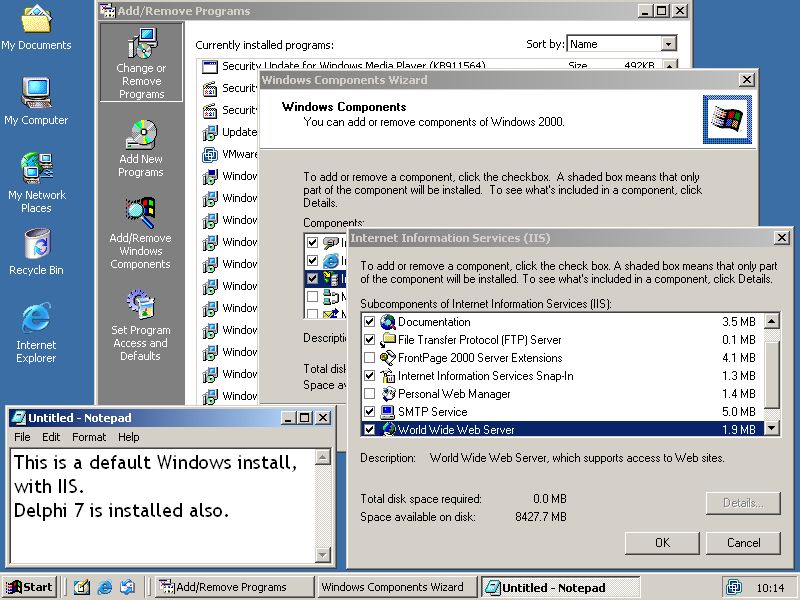Click the FTP Server folder icon

coord(388,340)
